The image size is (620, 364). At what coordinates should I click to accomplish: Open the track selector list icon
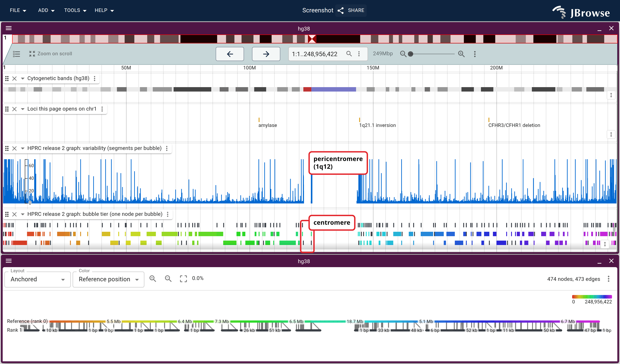coord(16,54)
